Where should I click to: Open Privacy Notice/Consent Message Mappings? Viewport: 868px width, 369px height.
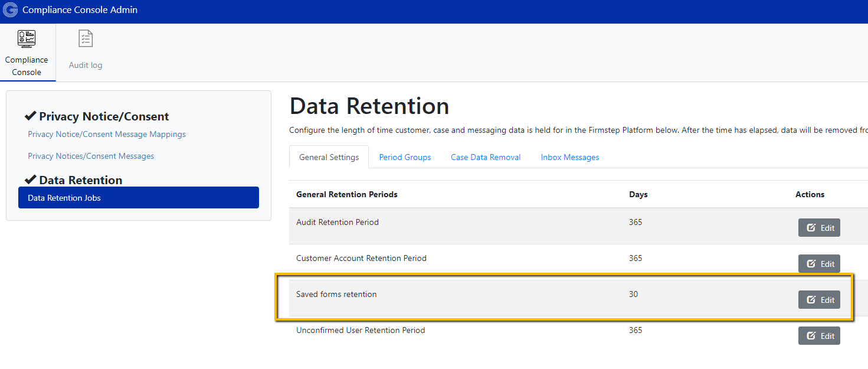point(106,134)
